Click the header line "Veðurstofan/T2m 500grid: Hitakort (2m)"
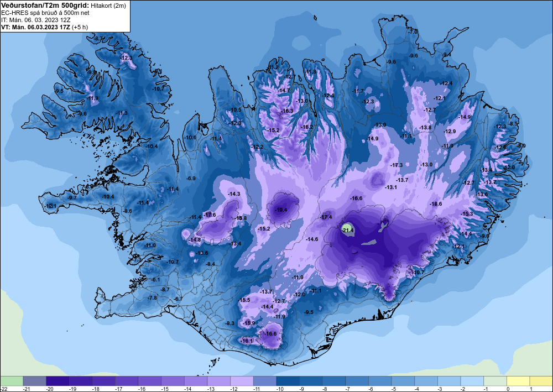 pos(63,6)
